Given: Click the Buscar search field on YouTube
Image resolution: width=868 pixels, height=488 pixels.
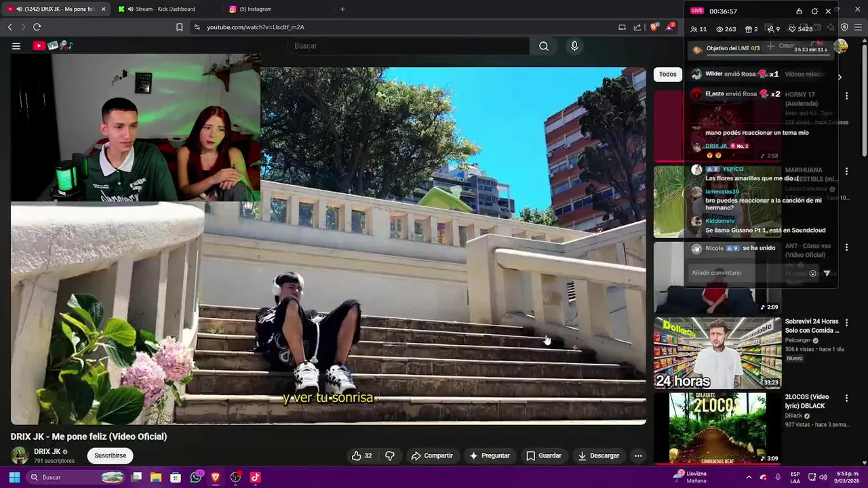Looking at the screenshot, I should (407, 46).
